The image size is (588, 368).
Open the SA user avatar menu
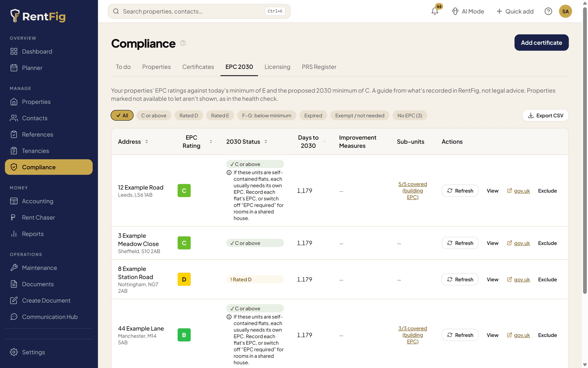[565, 11]
